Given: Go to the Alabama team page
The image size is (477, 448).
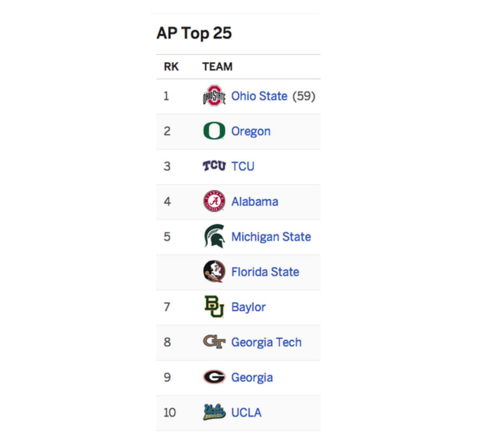Looking at the screenshot, I should pos(254,202).
